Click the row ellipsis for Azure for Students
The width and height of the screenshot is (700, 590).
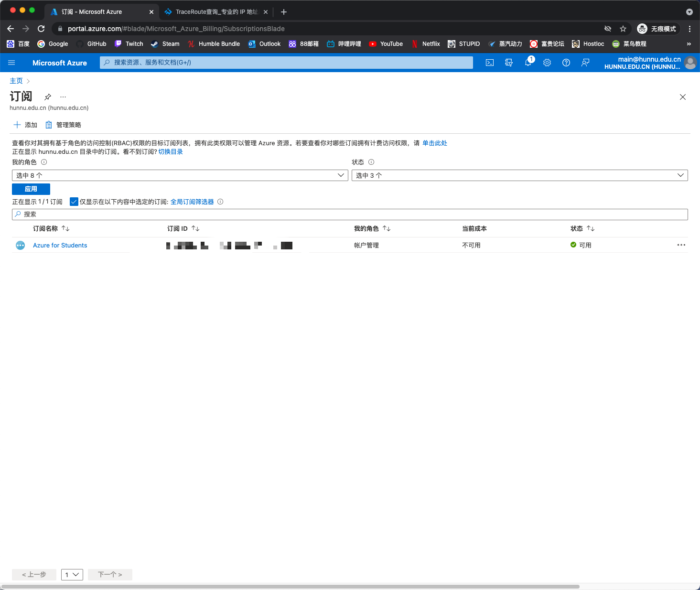681,245
